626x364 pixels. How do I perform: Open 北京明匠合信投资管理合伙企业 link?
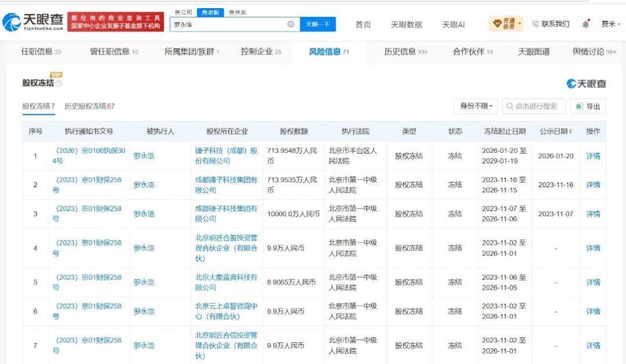[x=226, y=345]
